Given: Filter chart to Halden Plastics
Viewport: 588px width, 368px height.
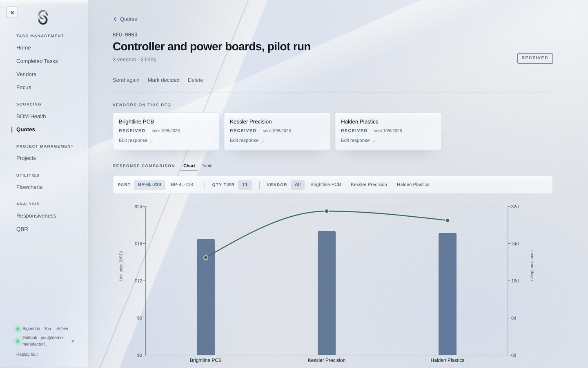Looking at the screenshot, I should click(x=413, y=185).
